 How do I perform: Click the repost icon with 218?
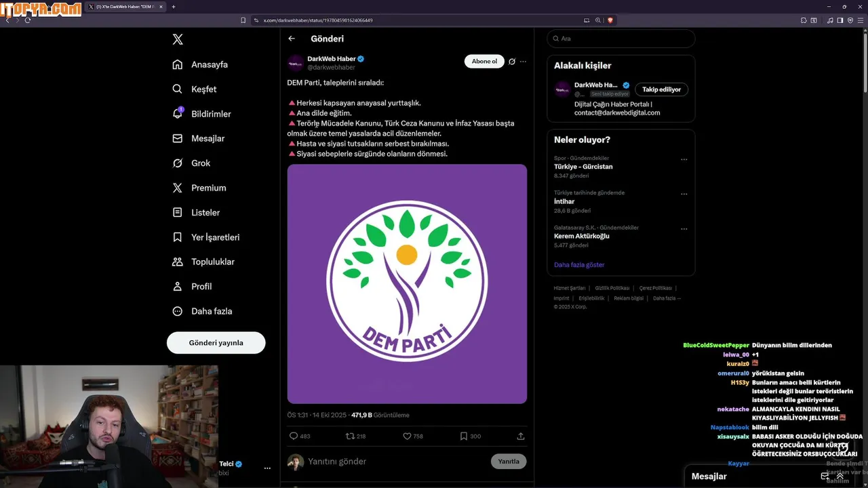350,436
